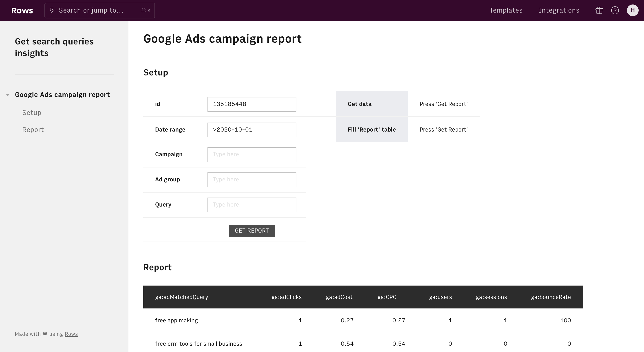Click the Rows logo
Screen dimensions: 644x352
pos(22,11)
